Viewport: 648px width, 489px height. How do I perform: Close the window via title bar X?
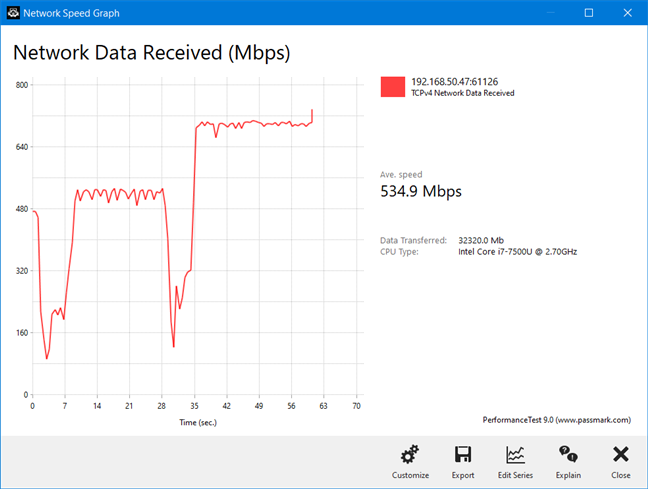[x=627, y=13]
